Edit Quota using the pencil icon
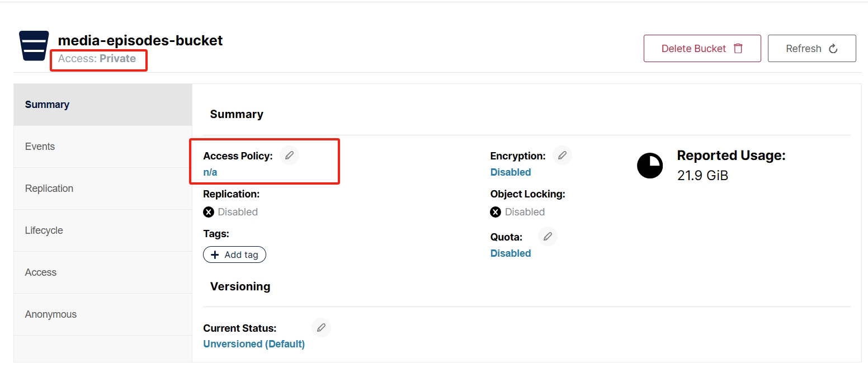The image size is (868, 391). (x=548, y=237)
